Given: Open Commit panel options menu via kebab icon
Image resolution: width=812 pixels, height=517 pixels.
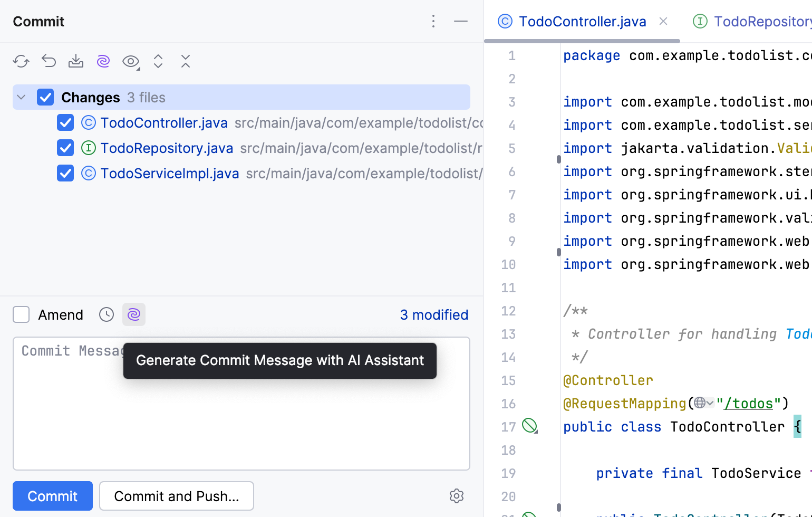Looking at the screenshot, I should (433, 21).
